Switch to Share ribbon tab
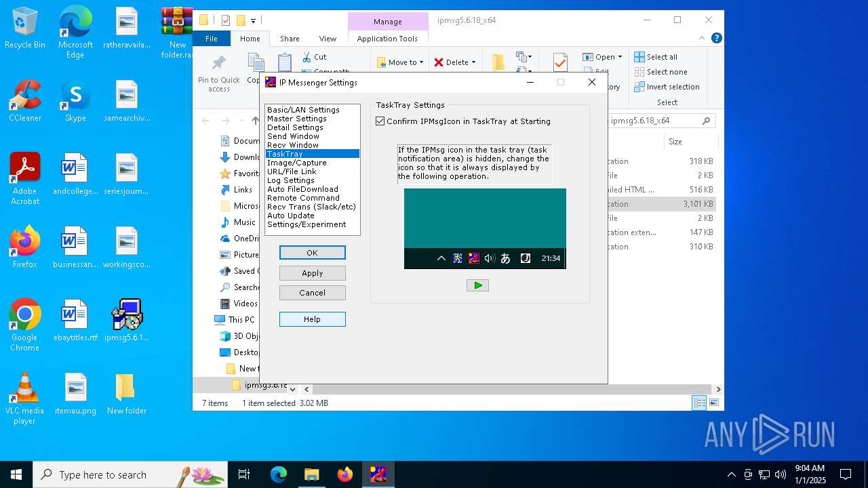 tap(290, 39)
